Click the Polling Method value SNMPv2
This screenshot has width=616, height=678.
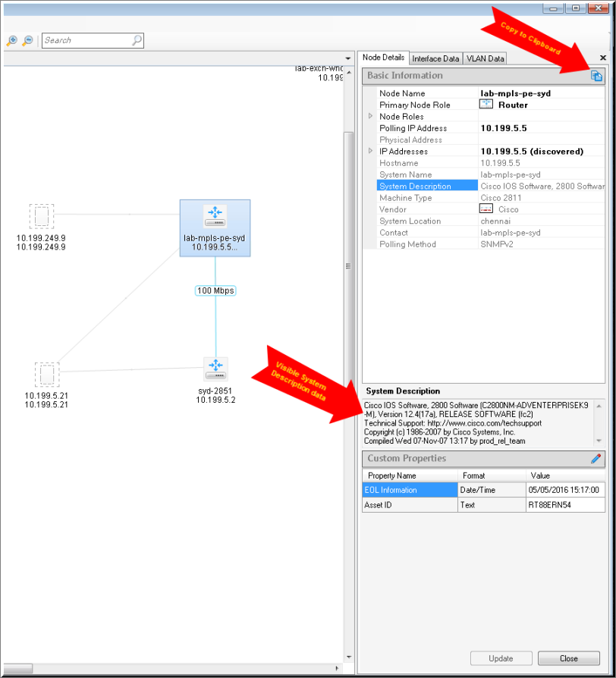pos(497,244)
